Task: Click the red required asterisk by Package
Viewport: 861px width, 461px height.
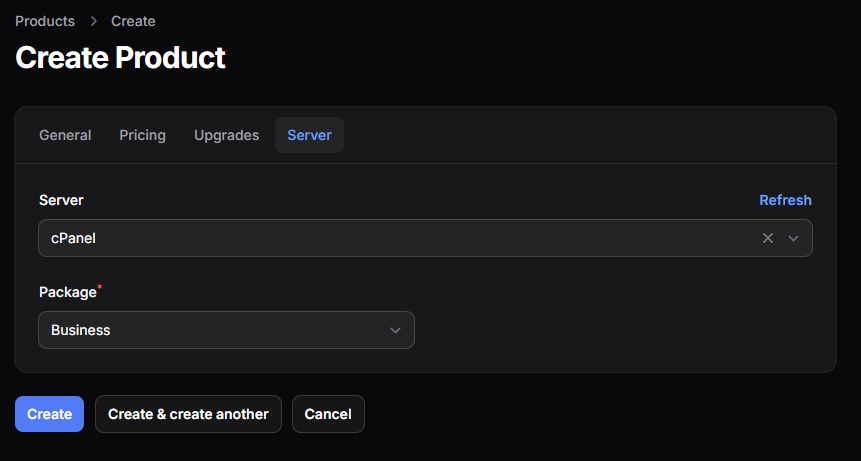Action: tap(100, 289)
